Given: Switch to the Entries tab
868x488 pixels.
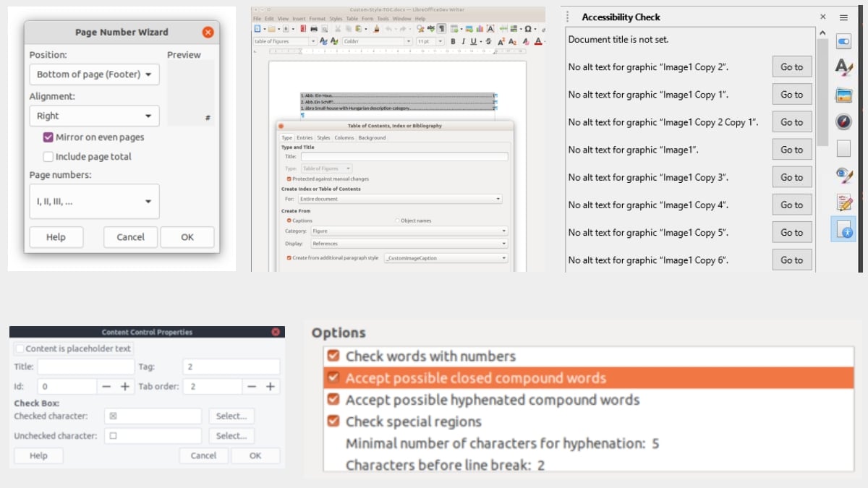Looking at the screenshot, I should tap(305, 137).
